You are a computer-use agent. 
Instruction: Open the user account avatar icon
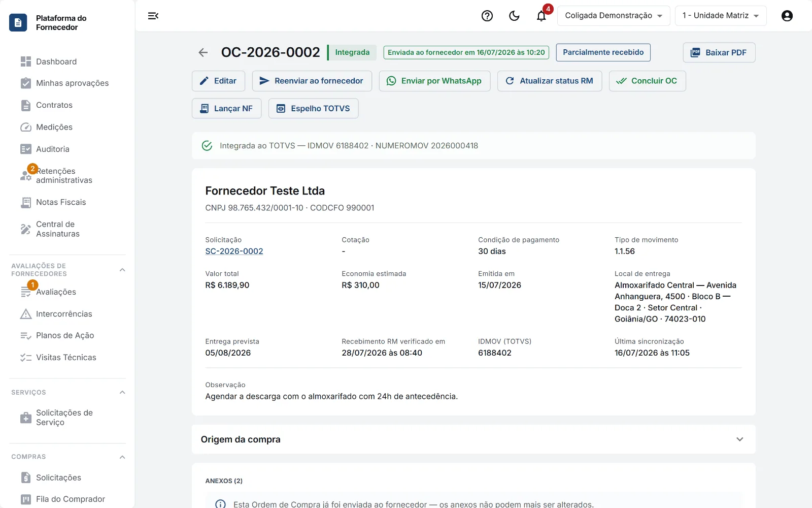(x=787, y=16)
